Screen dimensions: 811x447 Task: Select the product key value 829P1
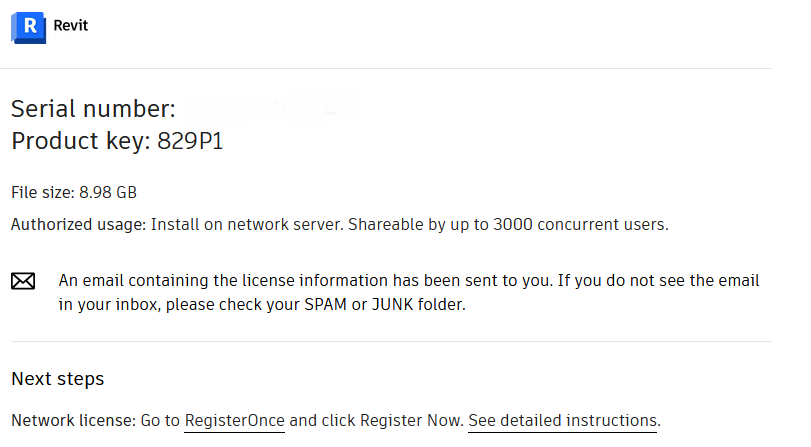[190, 141]
